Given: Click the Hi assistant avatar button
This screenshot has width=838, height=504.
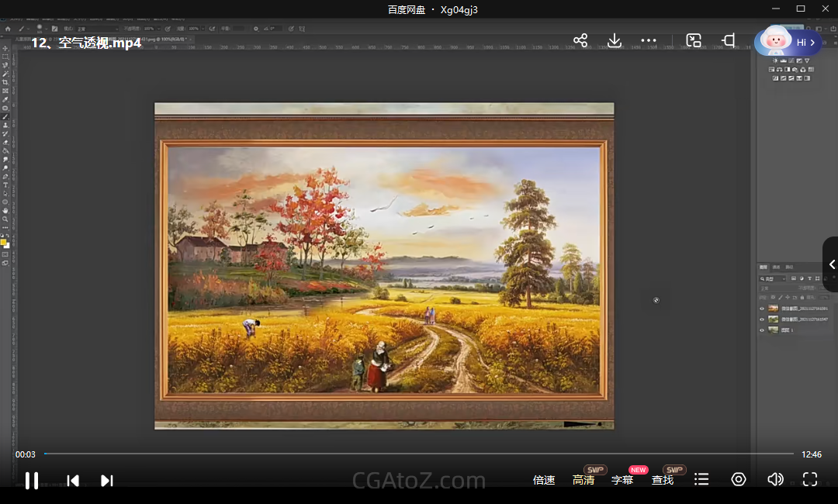Looking at the screenshot, I should pos(787,42).
